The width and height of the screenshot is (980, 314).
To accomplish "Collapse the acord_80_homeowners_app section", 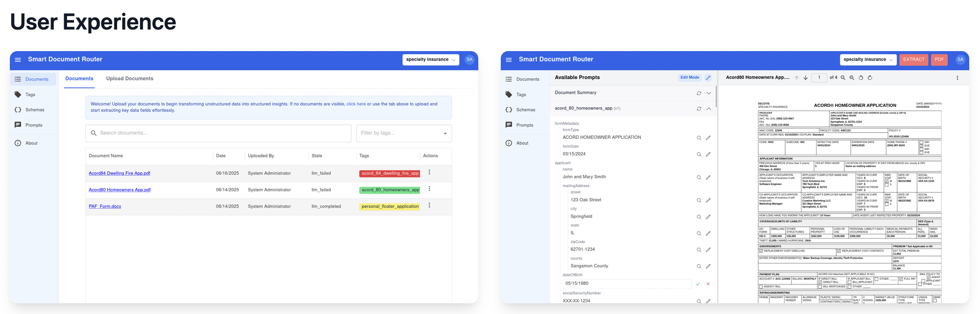I will pos(709,109).
